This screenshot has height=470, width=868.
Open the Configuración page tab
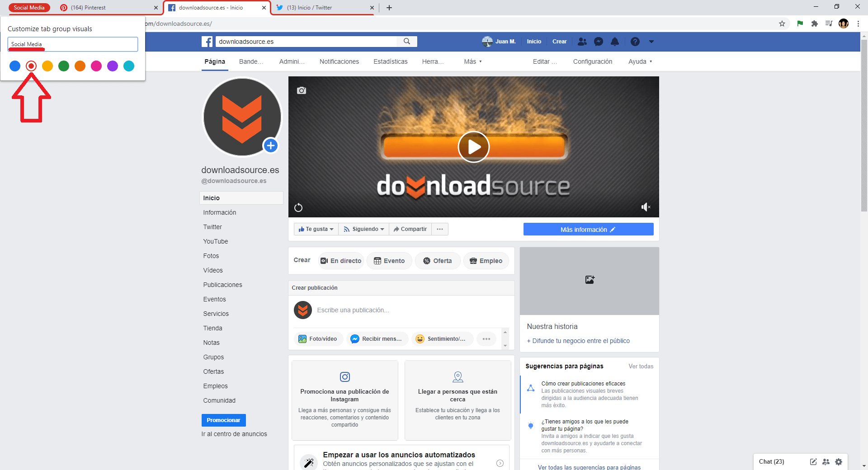593,61
